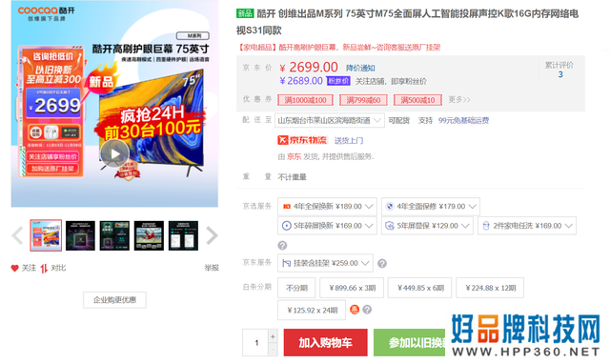Click the help icon below 京选服务 options
Image resolution: width=610 pixels, height=364 pixels.
(x=282, y=246)
